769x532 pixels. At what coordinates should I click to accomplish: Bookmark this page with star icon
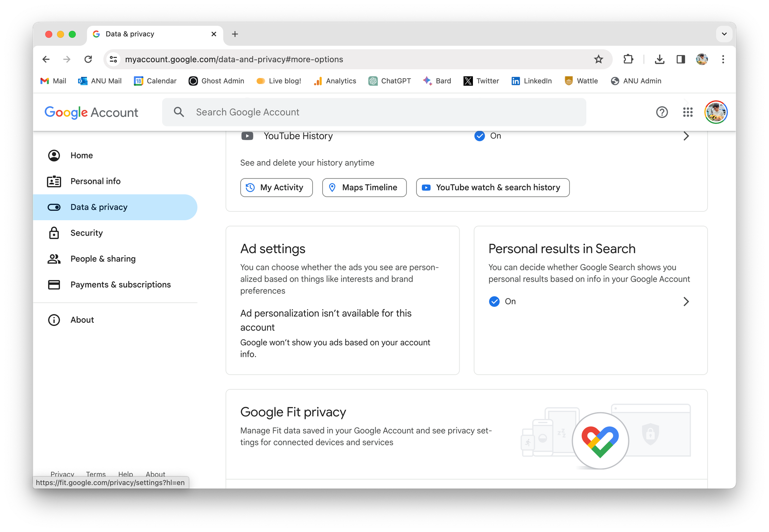[598, 59]
